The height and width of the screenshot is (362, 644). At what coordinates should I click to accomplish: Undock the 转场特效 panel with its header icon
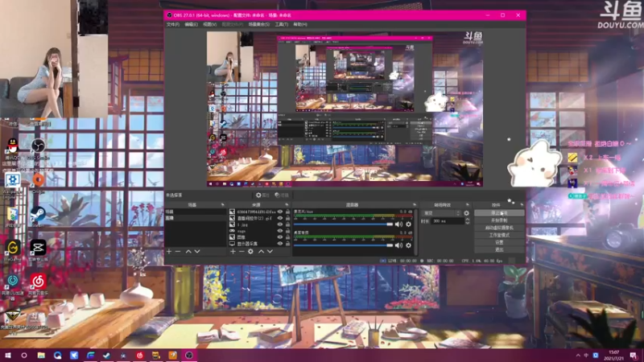point(468,204)
